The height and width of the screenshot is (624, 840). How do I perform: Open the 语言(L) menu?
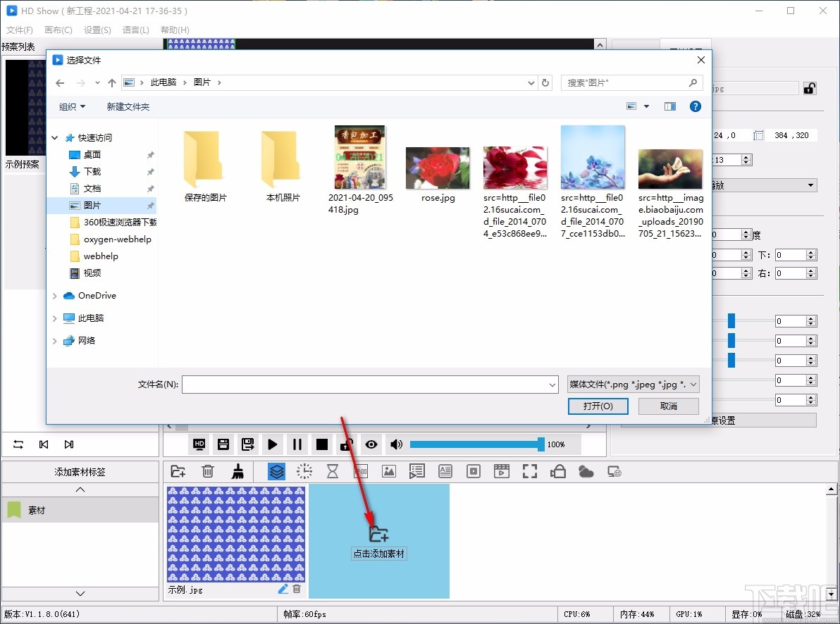tap(136, 30)
